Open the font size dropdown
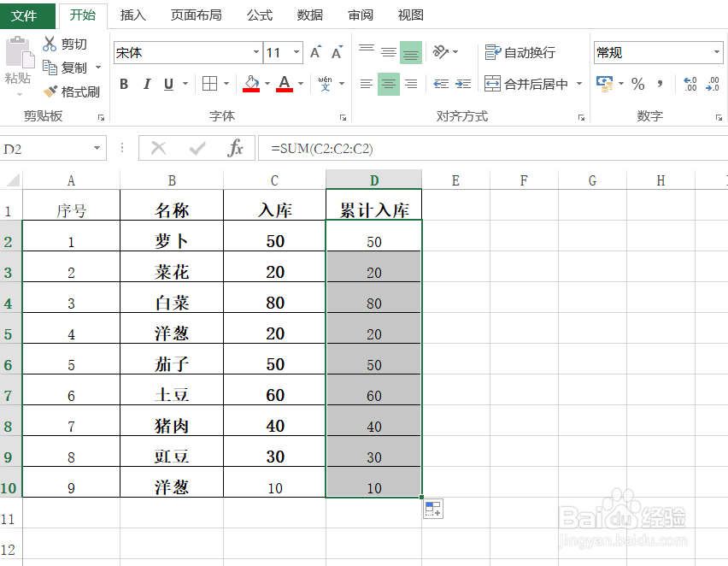Screen dimensions: 728x566 (x=296, y=52)
